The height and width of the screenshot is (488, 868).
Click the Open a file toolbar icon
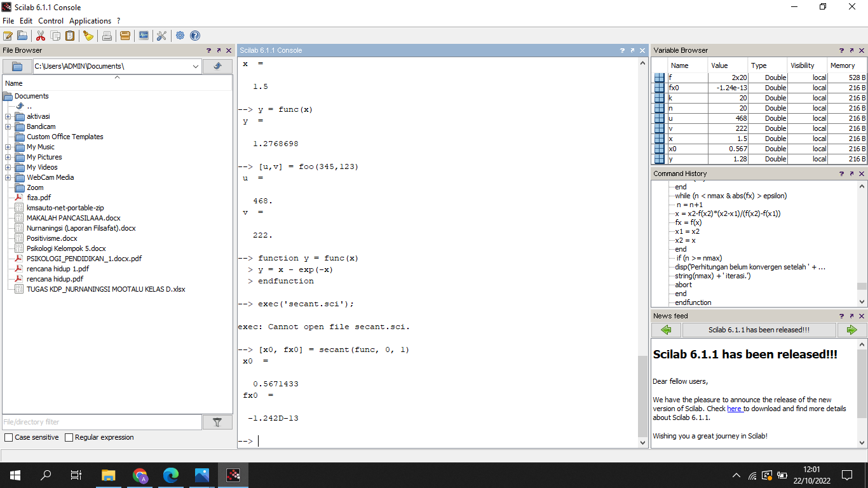22,36
